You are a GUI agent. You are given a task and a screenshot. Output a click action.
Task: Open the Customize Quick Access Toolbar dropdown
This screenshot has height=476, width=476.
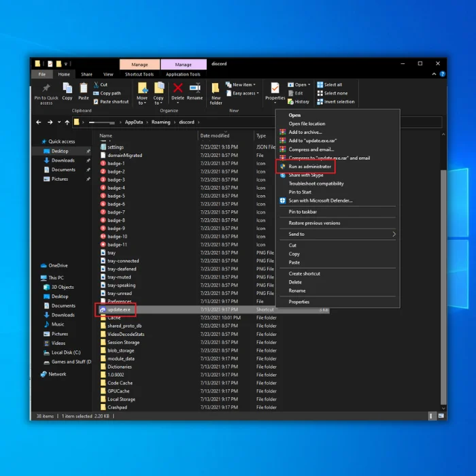66,64
